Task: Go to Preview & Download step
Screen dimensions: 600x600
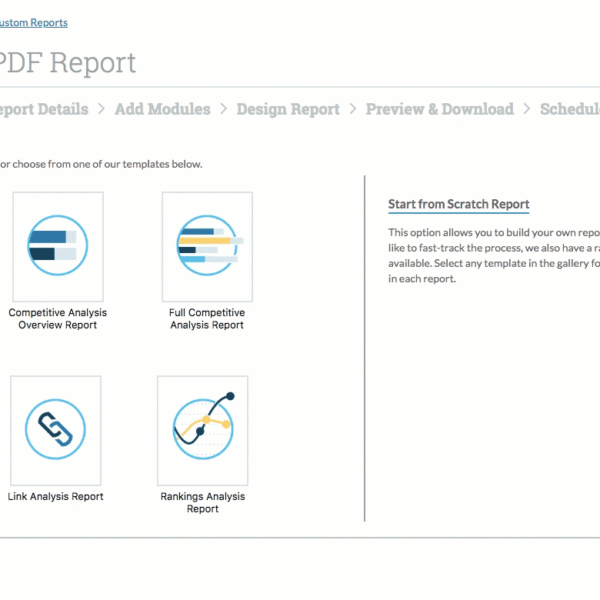Action: click(x=439, y=109)
